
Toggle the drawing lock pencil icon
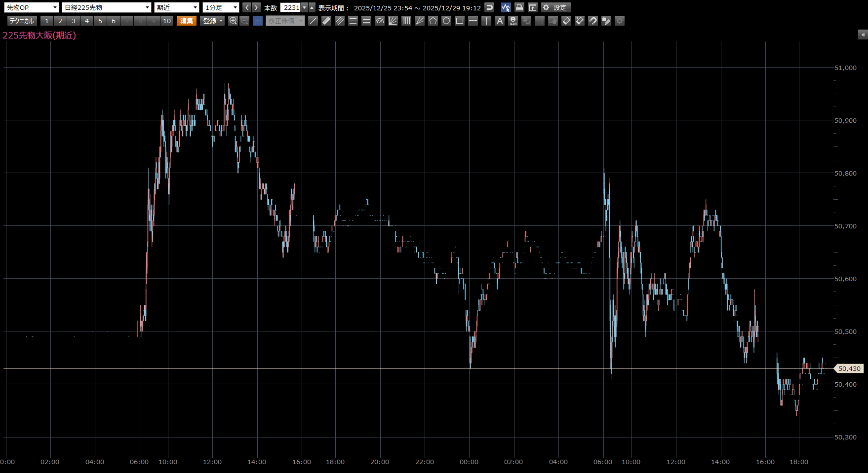click(606, 21)
